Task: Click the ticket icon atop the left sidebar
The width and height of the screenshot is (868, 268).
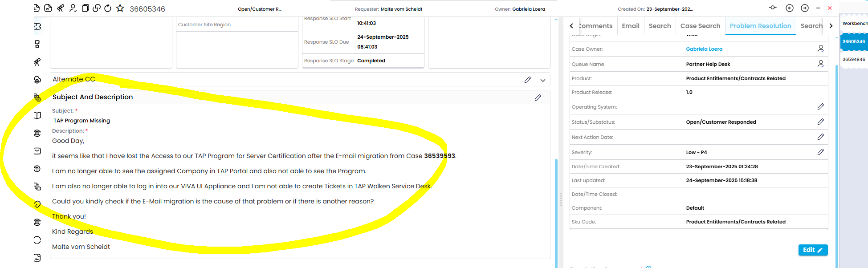Action: [x=37, y=26]
